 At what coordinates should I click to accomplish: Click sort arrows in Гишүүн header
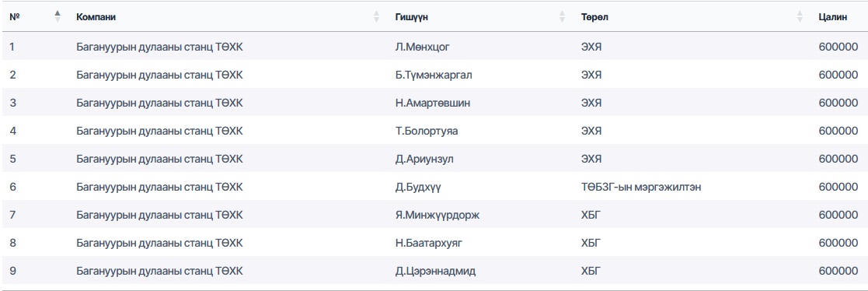tap(563, 16)
